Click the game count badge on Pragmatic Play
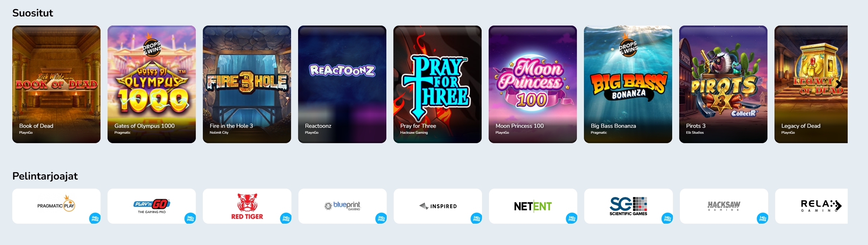 point(95,218)
